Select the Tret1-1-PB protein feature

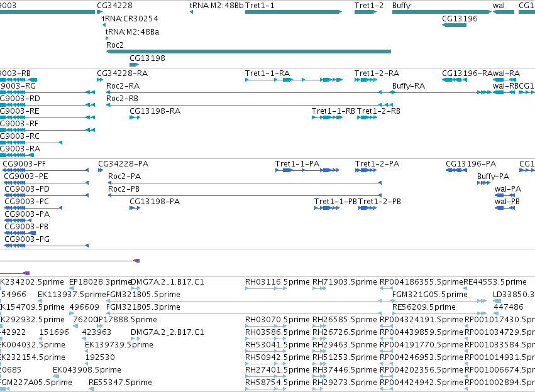tap(327, 208)
